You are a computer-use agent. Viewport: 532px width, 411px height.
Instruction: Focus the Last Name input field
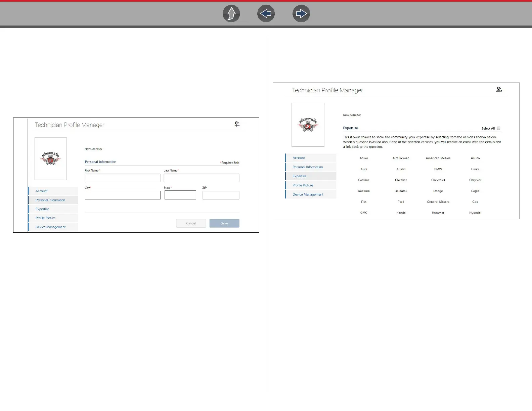pos(202,178)
